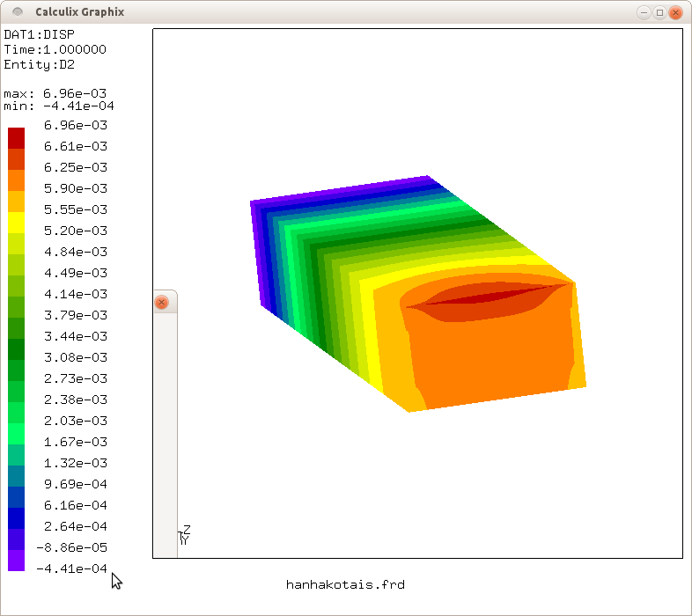
Task: Click the 'Time:1.000000' label
Action: click(x=55, y=49)
